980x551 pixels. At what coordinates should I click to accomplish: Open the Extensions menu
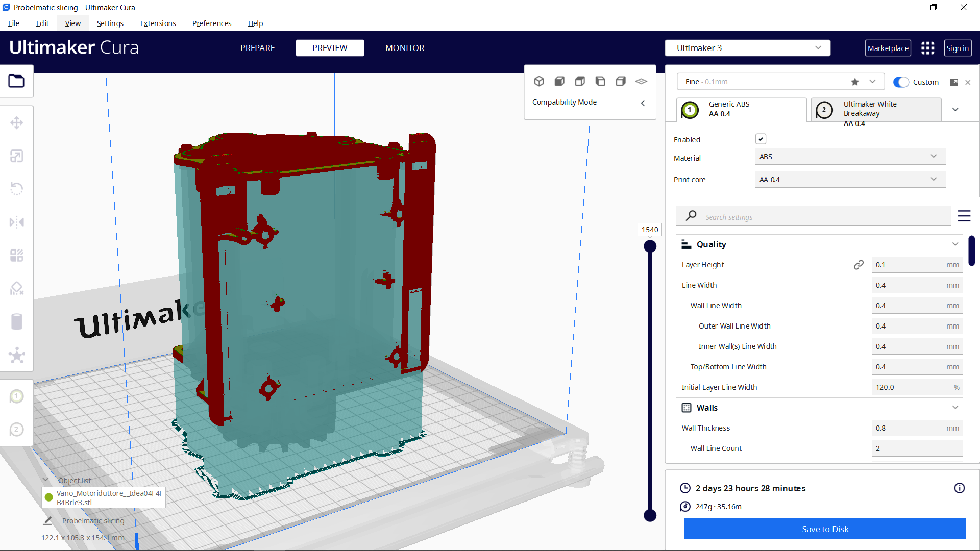158,23
